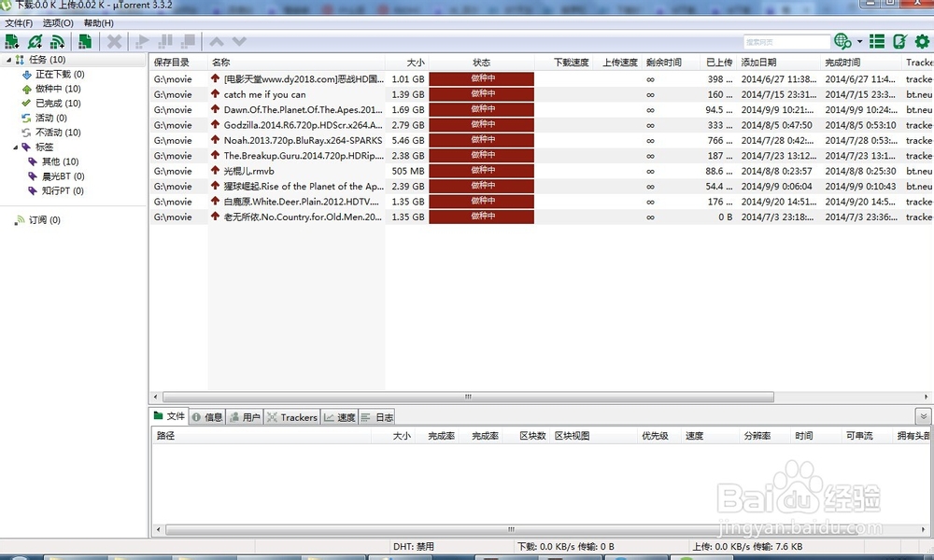Select the Dawn.Of.The.Planet.Of.The.Apes torrent
The height and width of the screenshot is (560, 934).
[x=542, y=109]
